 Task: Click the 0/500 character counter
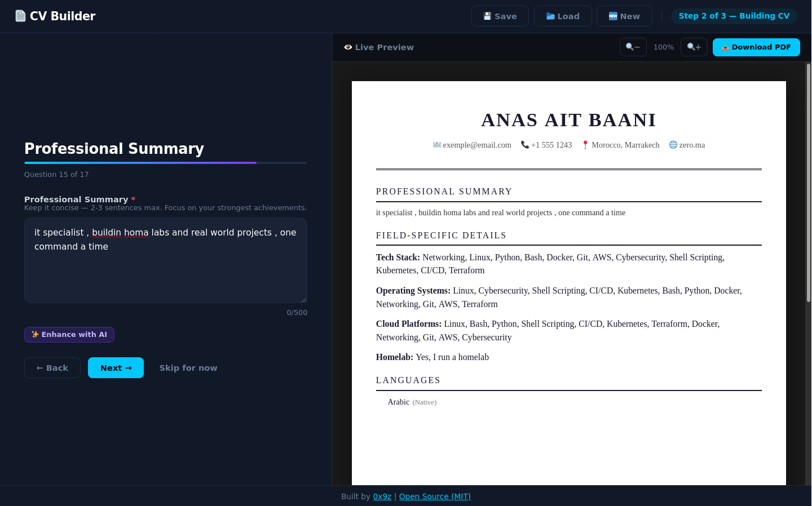(x=297, y=313)
